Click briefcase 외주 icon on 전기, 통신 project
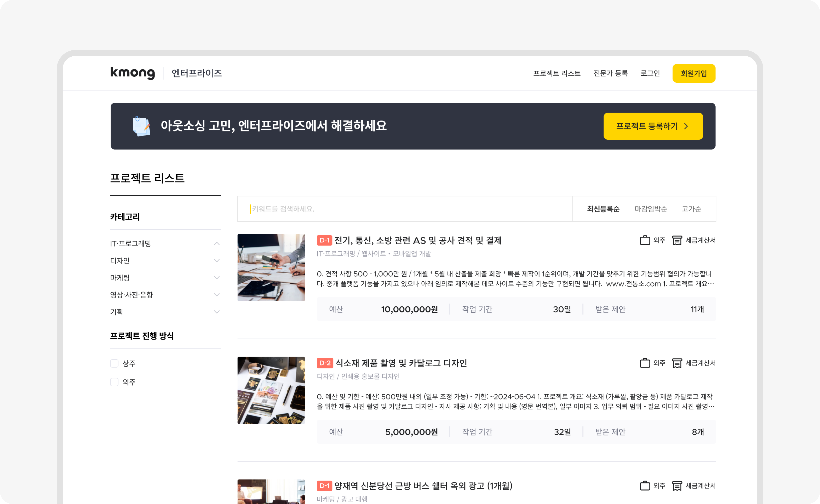This screenshot has height=504, width=820. tap(645, 240)
